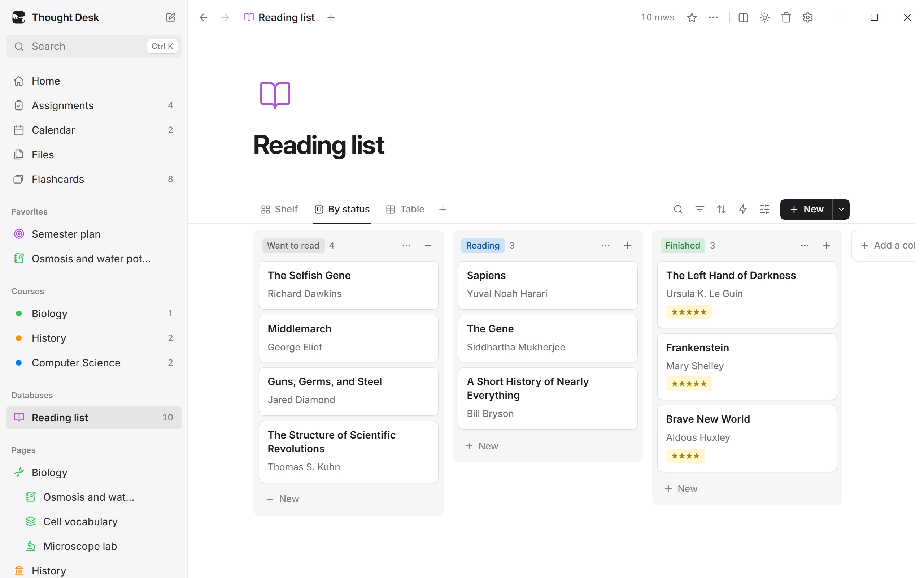Switch light theme via sun icon
The image size is (924, 578).
click(765, 17)
